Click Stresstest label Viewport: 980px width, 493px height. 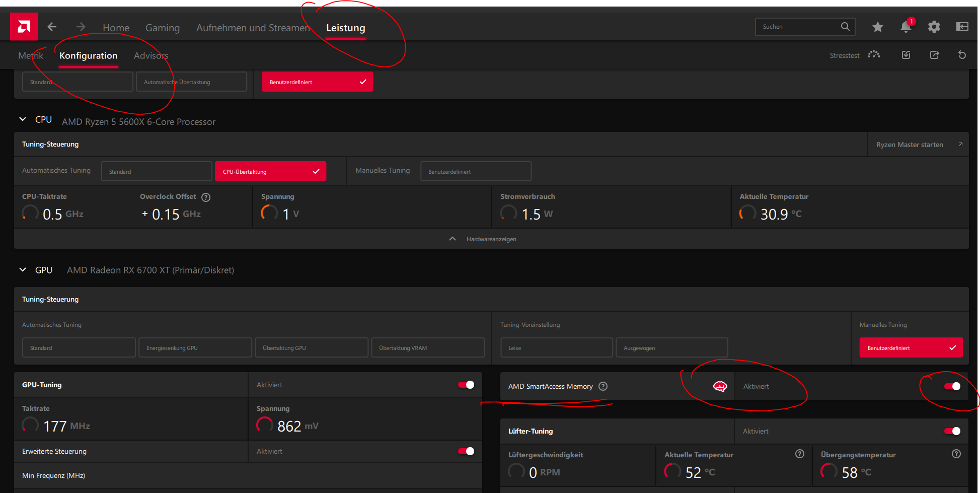point(845,55)
